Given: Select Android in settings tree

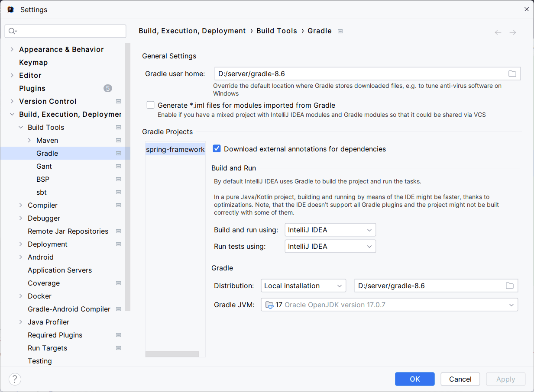Looking at the screenshot, I should 41,257.
